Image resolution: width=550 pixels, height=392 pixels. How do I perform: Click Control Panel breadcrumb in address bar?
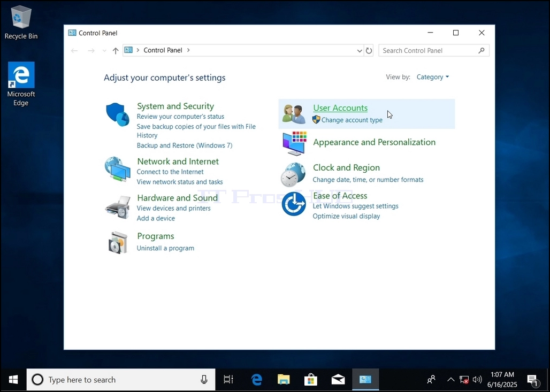tap(163, 50)
